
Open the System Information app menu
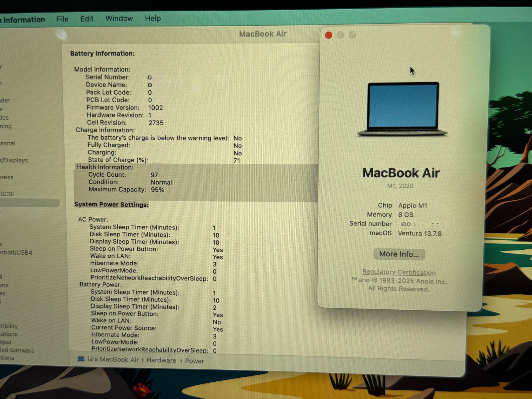(x=23, y=20)
